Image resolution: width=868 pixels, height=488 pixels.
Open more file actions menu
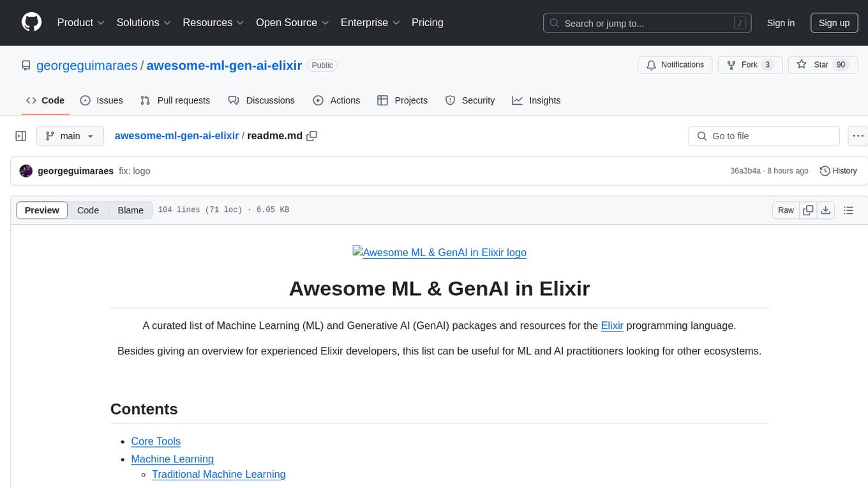click(x=858, y=136)
